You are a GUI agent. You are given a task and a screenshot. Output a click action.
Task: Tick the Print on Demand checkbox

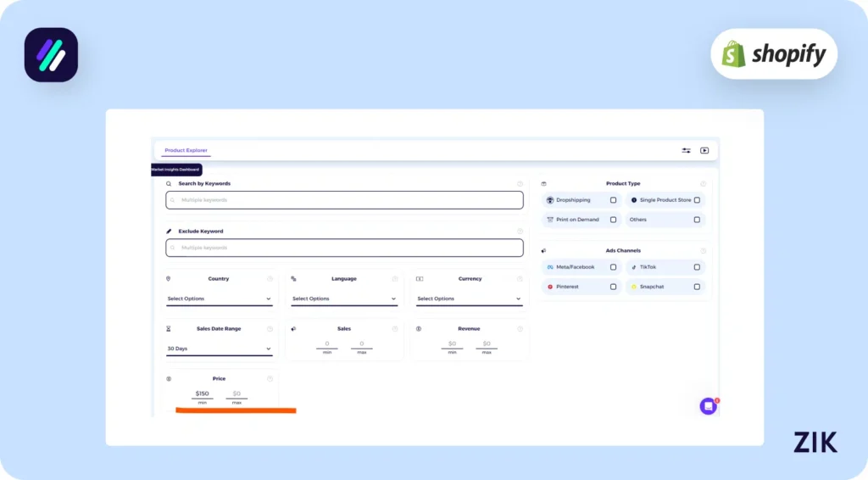coord(613,220)
